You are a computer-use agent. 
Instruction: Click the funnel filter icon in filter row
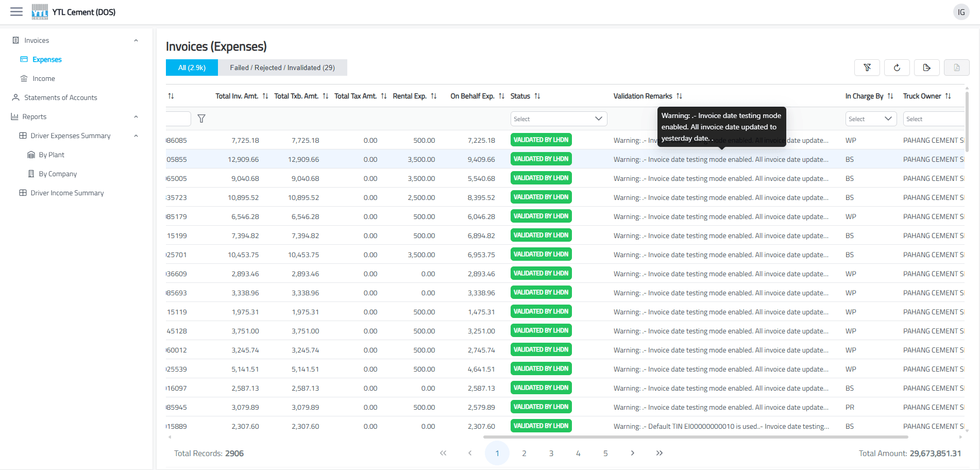(x=201, y=119)
